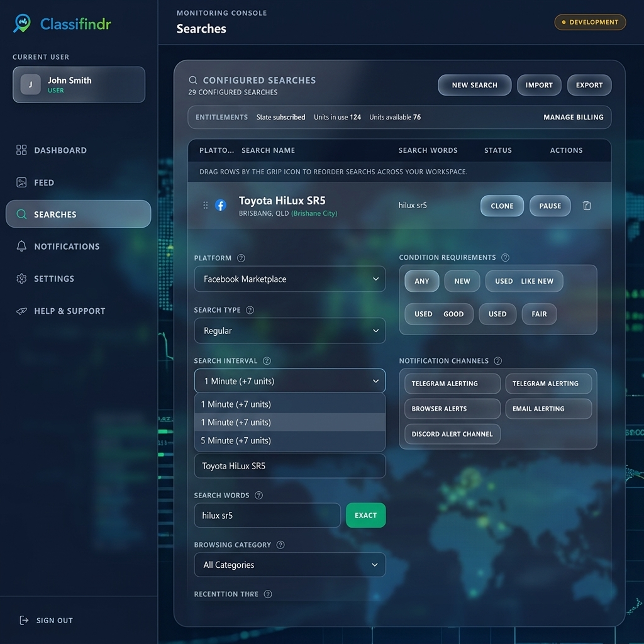
Task: Open the Search Words help question icon
Action: click(x=258, y=496)
